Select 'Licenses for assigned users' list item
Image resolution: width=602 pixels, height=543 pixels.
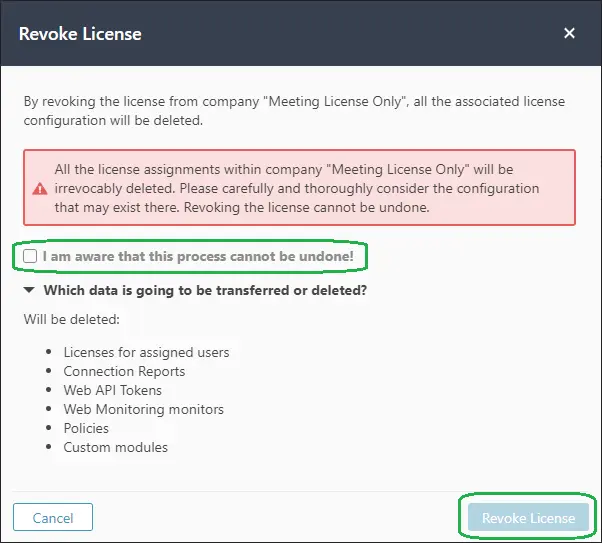pos(146,352)
